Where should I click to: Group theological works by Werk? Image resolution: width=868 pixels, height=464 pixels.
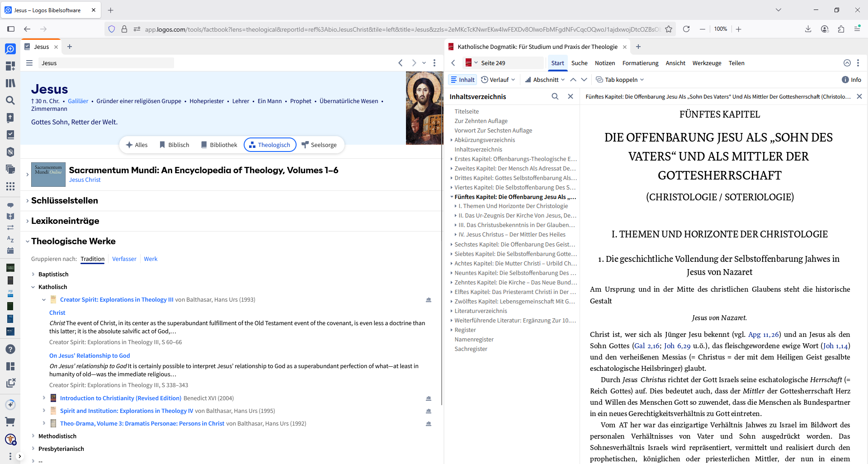[151, 259]
